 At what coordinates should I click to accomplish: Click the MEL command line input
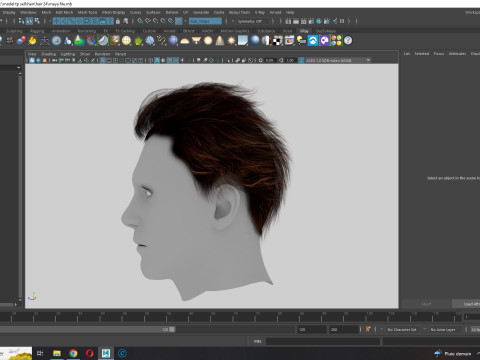[323, 341]
